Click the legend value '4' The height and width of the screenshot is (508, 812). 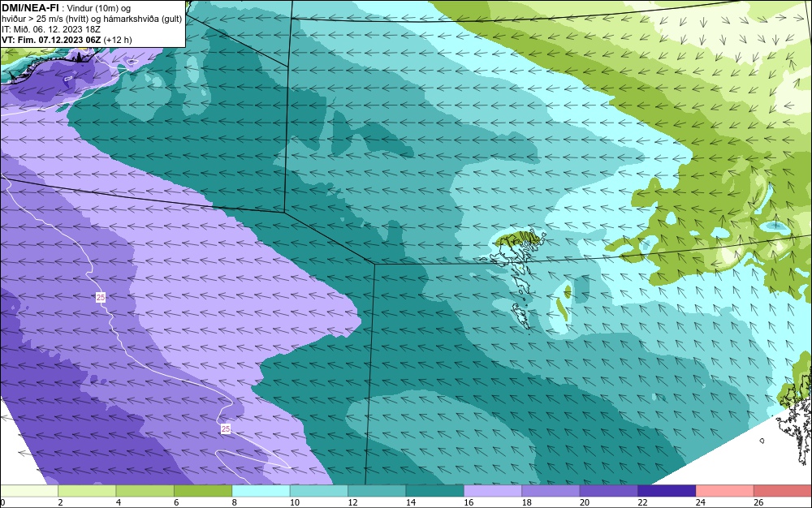point(119,502)
